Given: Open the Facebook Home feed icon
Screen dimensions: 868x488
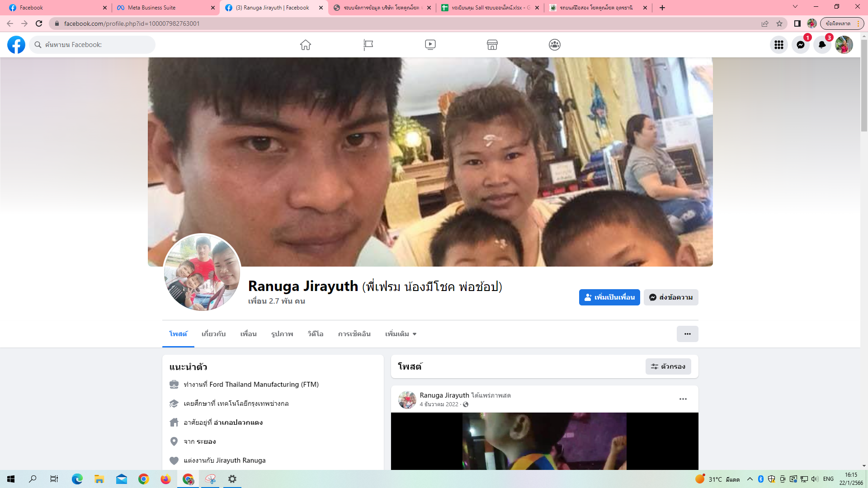Looking at the screenshot, I should pyautogui.click(x=306, y=45).
